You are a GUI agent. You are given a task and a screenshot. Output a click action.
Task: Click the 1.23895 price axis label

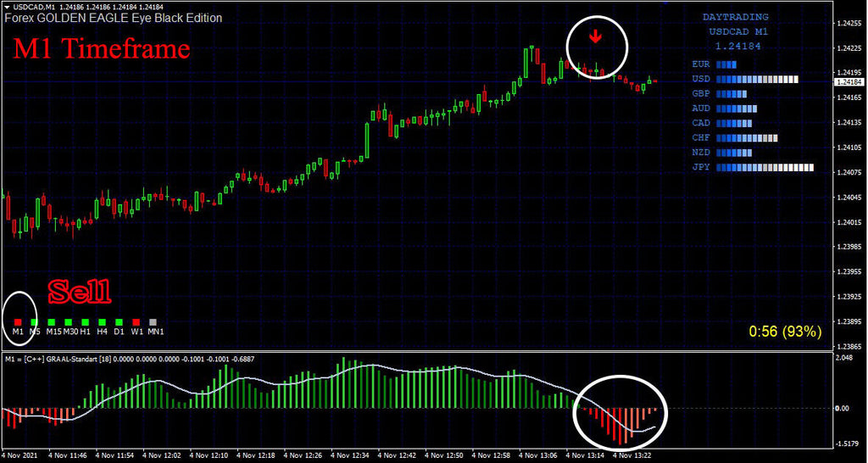click(850, 321)
